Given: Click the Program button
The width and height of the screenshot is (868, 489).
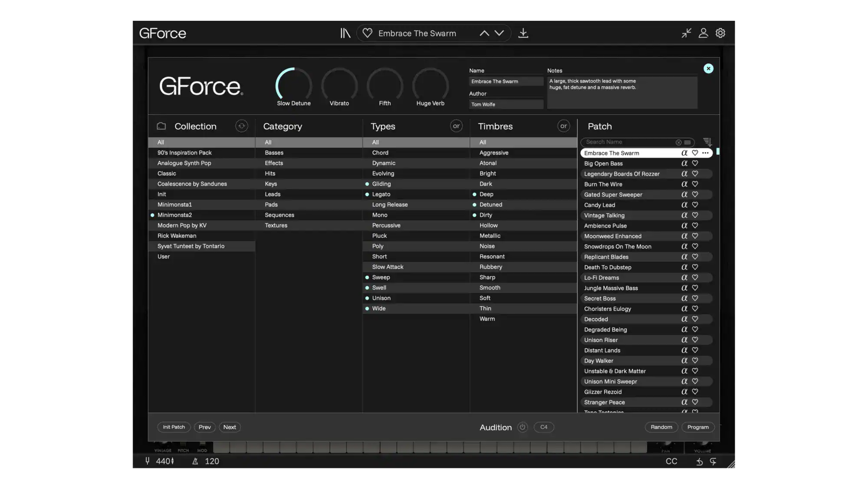Looking at the screenshot, I should tap(698, 427).
